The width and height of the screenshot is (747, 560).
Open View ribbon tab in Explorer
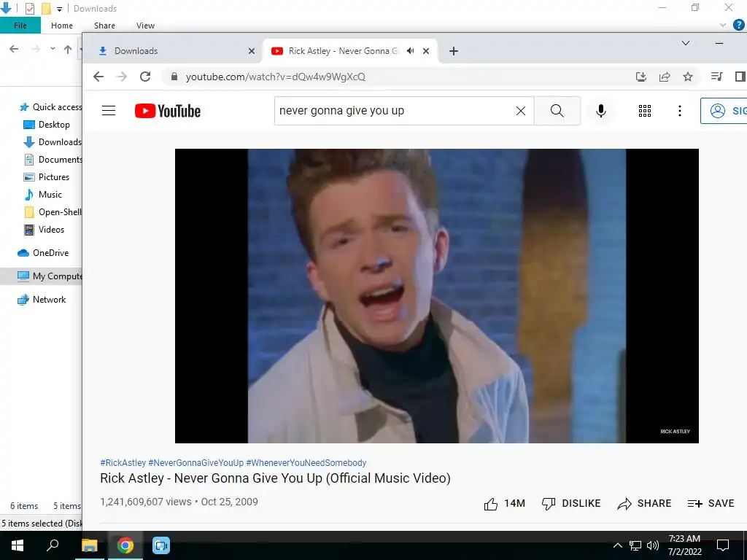tap(145, 26)
